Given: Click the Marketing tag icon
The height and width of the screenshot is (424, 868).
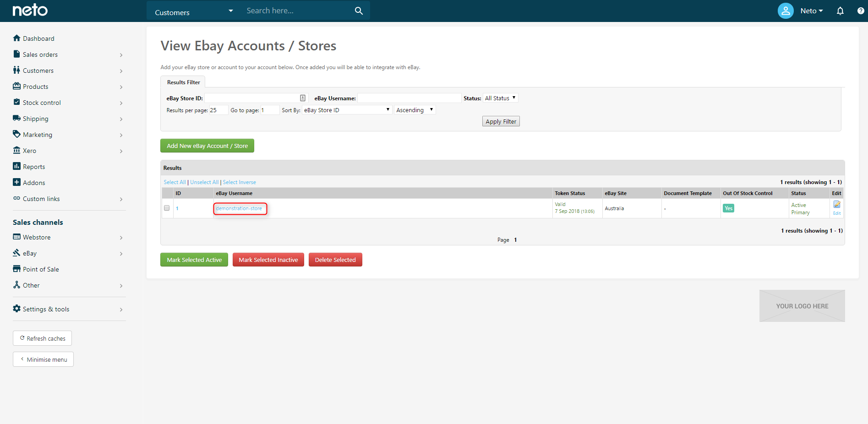Looking at the screenshot, I should pyautogui.click(x=17, y=134).
